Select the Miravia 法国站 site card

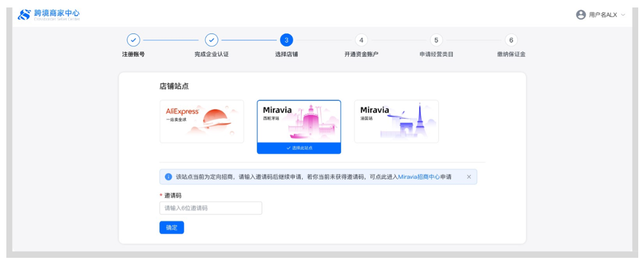tap(396, 121)
